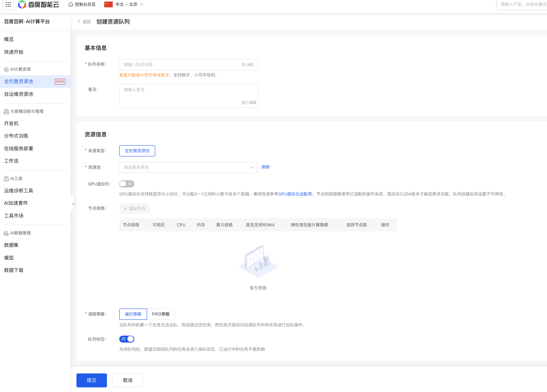
Task: Open the 资源池 selection dropdown
Action: [x=188, y=168]
